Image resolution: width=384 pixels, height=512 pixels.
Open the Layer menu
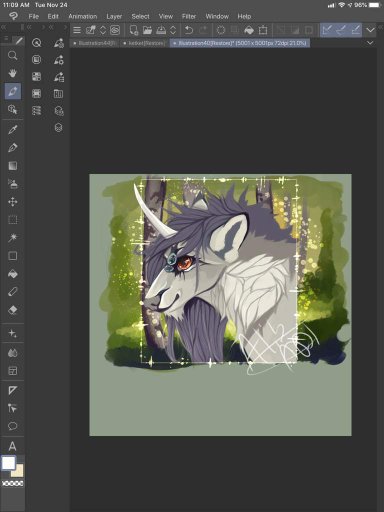(x=114, y=16)
